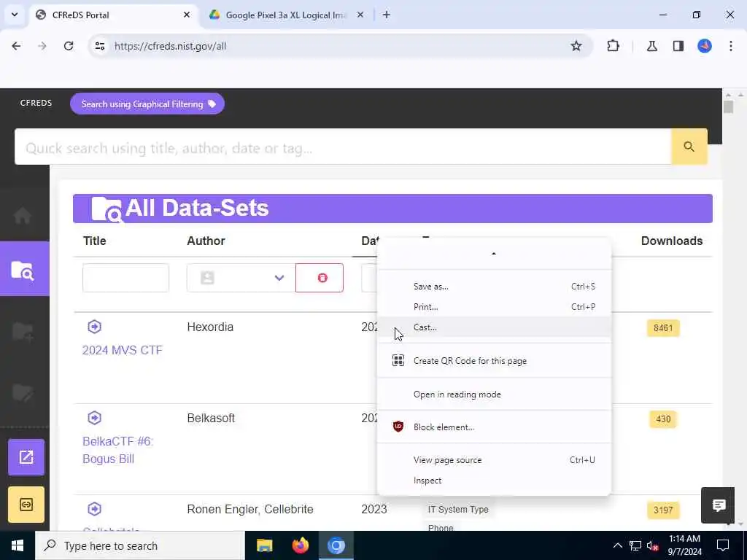Click the Title filter text box
The height and width of the screenshot is (560, 747).
(125, 278)
